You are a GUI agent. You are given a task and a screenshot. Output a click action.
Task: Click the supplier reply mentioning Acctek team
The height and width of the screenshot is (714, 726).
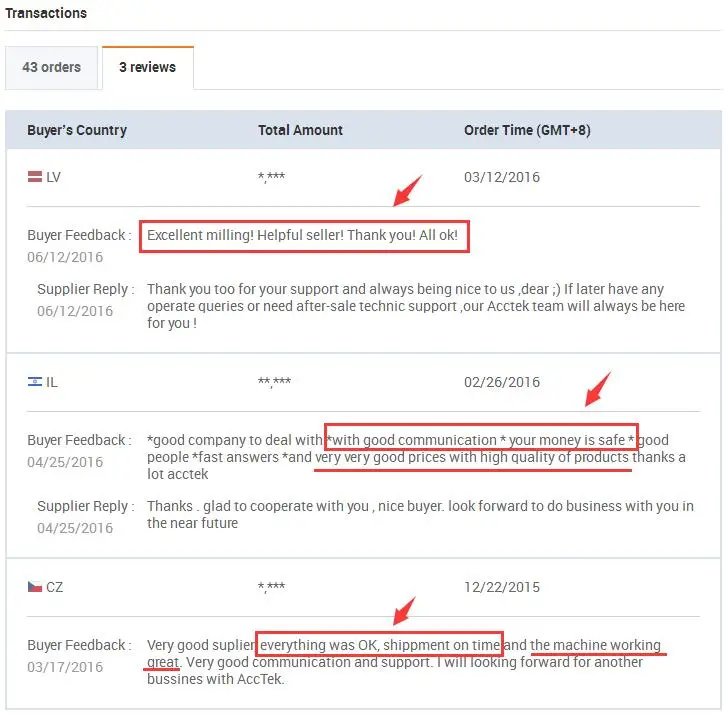415,306
